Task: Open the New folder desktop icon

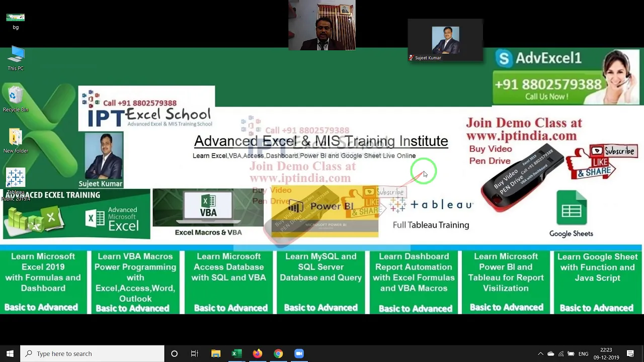Action: click(x=16, y=141)
